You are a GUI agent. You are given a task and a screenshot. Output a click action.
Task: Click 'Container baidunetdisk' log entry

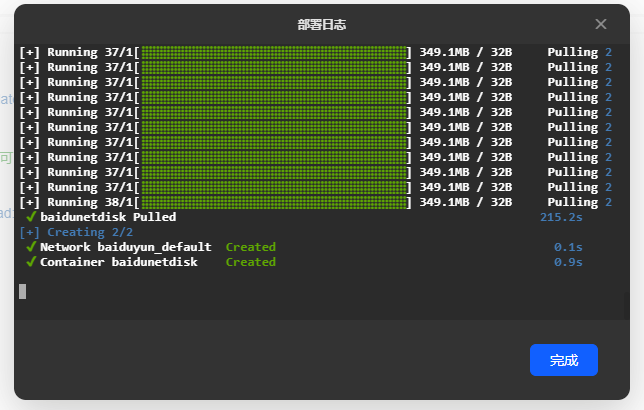point(119,262)
